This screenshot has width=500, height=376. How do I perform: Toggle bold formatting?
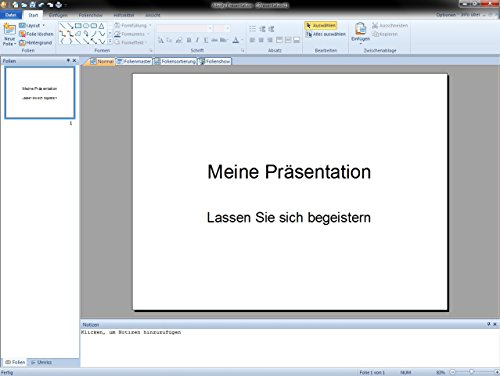point(189,40)
